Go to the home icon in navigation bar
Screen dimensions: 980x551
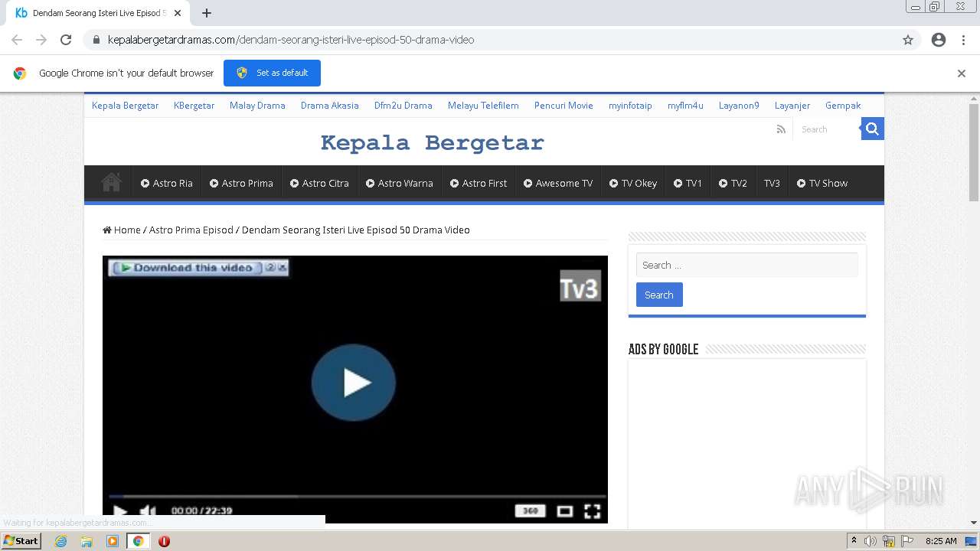tap(111, 182)
